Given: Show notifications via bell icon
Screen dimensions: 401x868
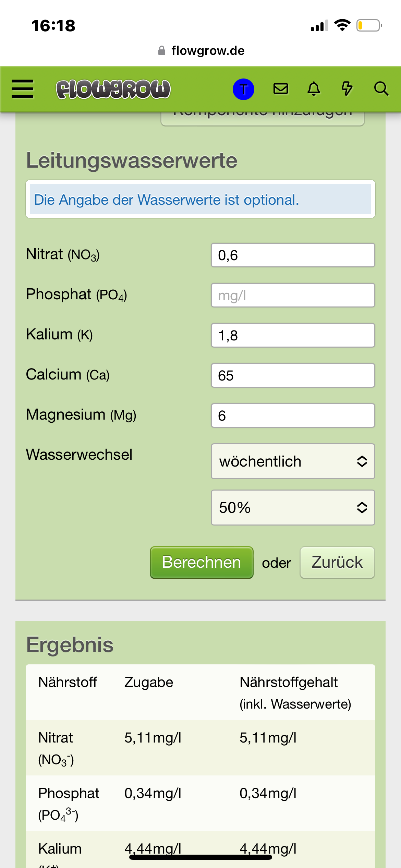Looking at the screenshot, I should [314, 89].
